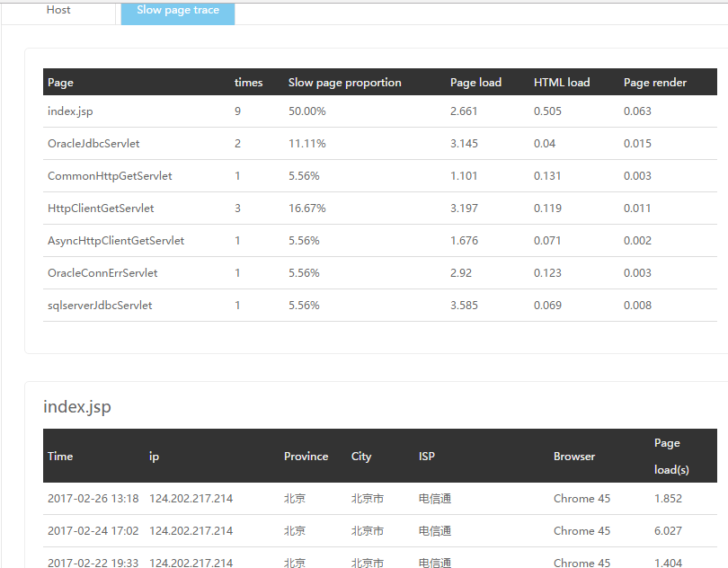The height and width of the screenshot is (568, 728).
Task: Sort by the Province column header
Action: [306, 457]
